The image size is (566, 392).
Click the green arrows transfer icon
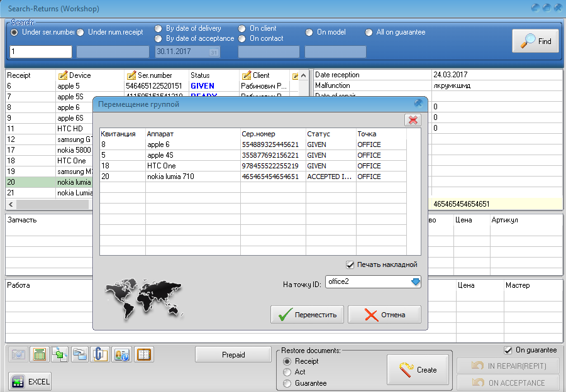click(60, 355)
